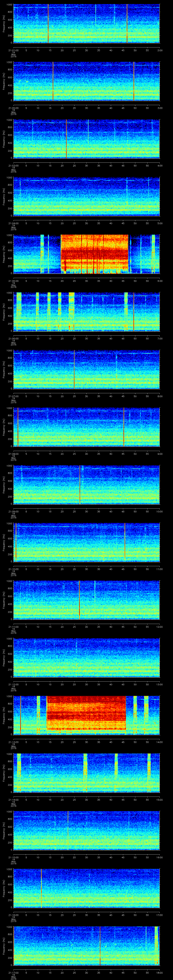Click the 21:16:00 start time label
This screenshot has height=980, width=173.
(x=13, y=915)
